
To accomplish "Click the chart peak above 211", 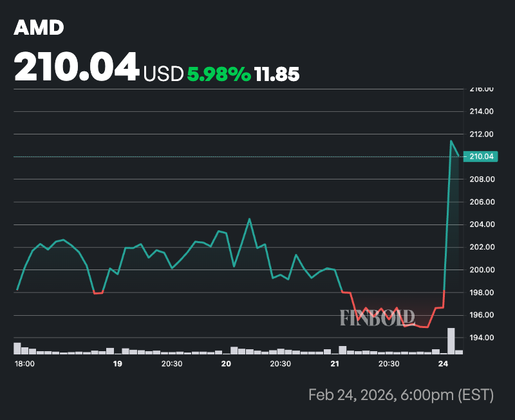I will [x=451, y=139].
